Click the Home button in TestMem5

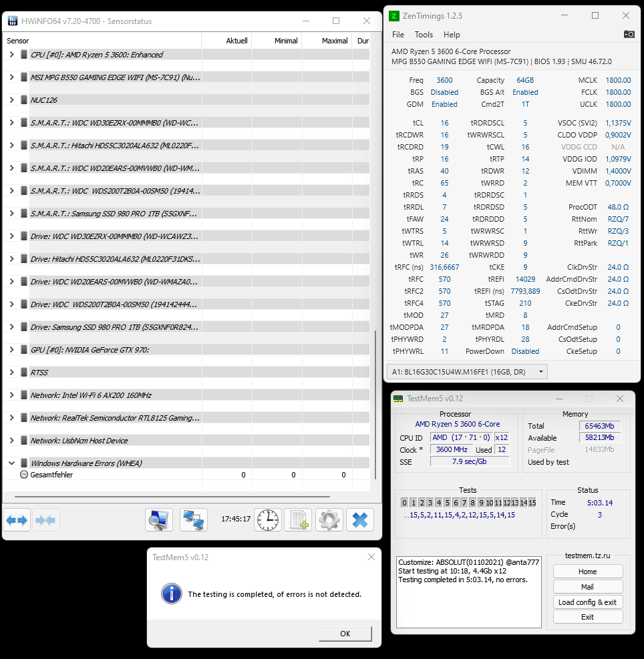588,571
